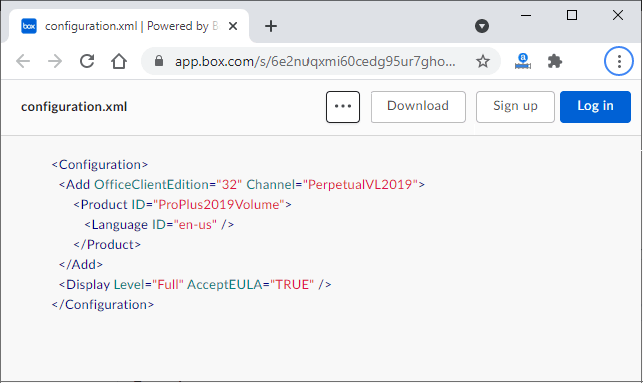Open the Extensions puzzle piece menu
The image size is (643, 383).
(x=555, y=62)
